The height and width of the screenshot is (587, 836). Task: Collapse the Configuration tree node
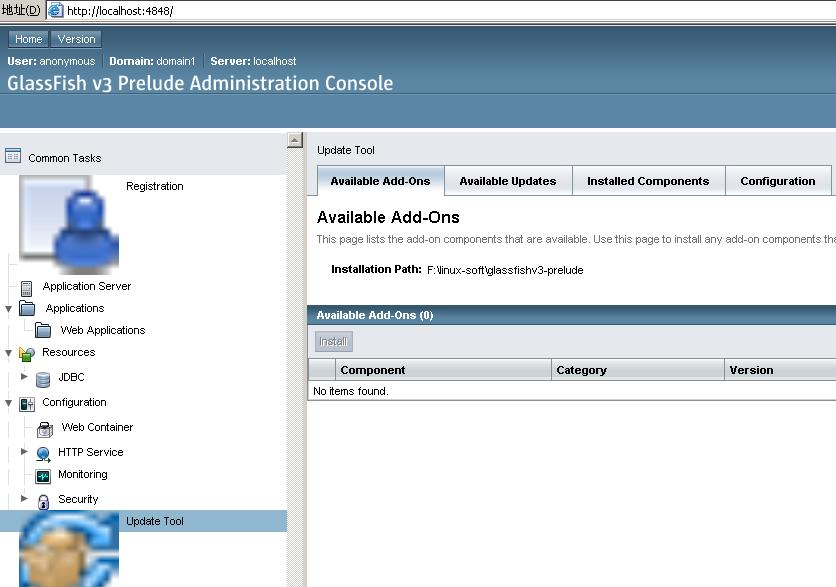pyautogui.click(x=9, y=403)
